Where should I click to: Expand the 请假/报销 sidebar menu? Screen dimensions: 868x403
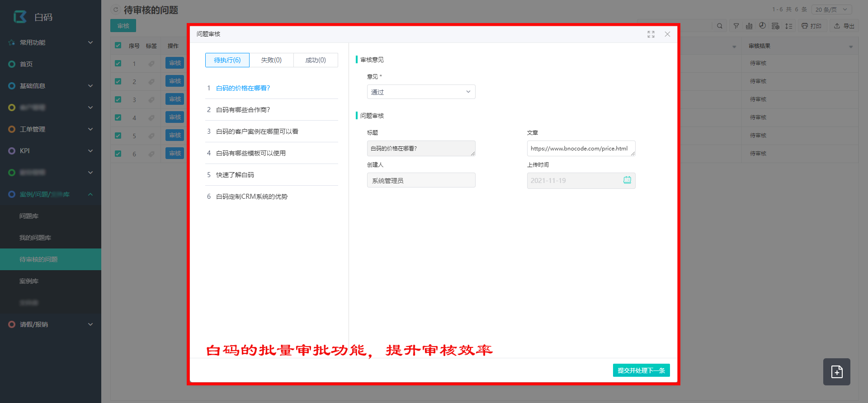click(x=51, y=324)
